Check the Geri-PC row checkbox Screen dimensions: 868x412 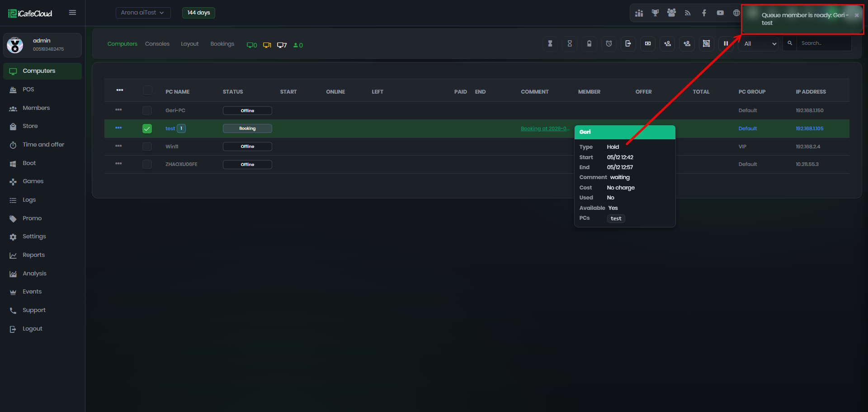147,110
